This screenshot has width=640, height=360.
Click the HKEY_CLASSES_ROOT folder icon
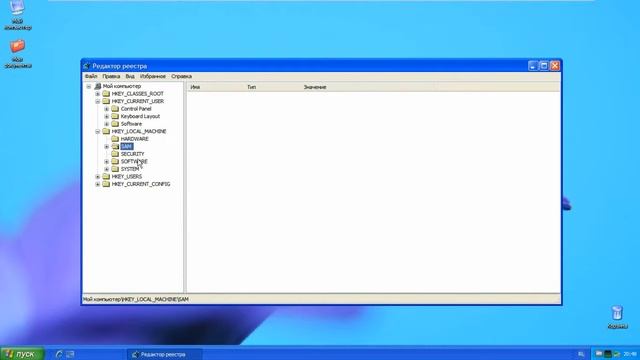click(x=106, y=93)
